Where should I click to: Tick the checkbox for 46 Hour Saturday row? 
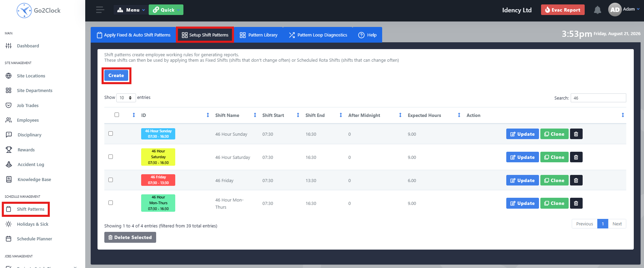pyautogui.click(x=111, y=157)
